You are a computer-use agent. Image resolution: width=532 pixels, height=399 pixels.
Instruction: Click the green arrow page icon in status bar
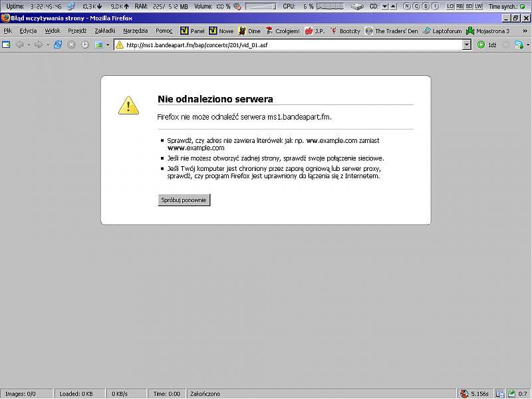pyautogui.click(x=511, y=394)
